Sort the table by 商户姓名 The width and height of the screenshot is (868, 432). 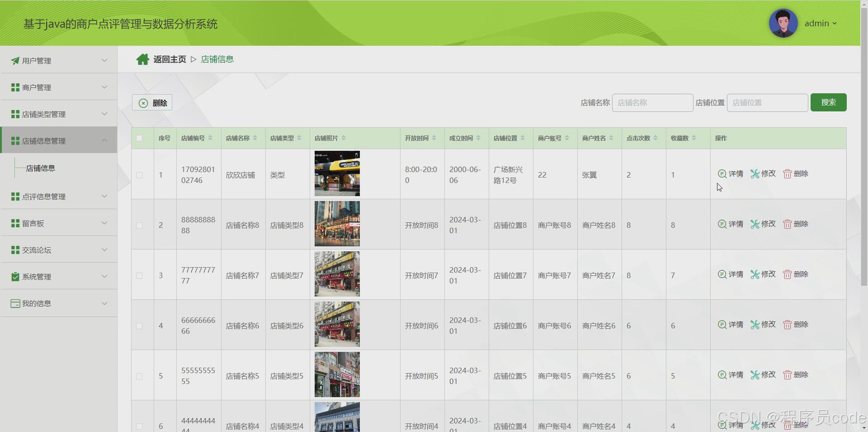[x=611, y=138]
